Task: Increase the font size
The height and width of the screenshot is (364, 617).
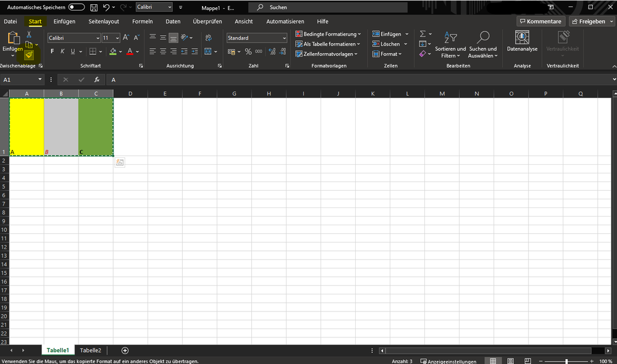Action: tap(126, 38)
